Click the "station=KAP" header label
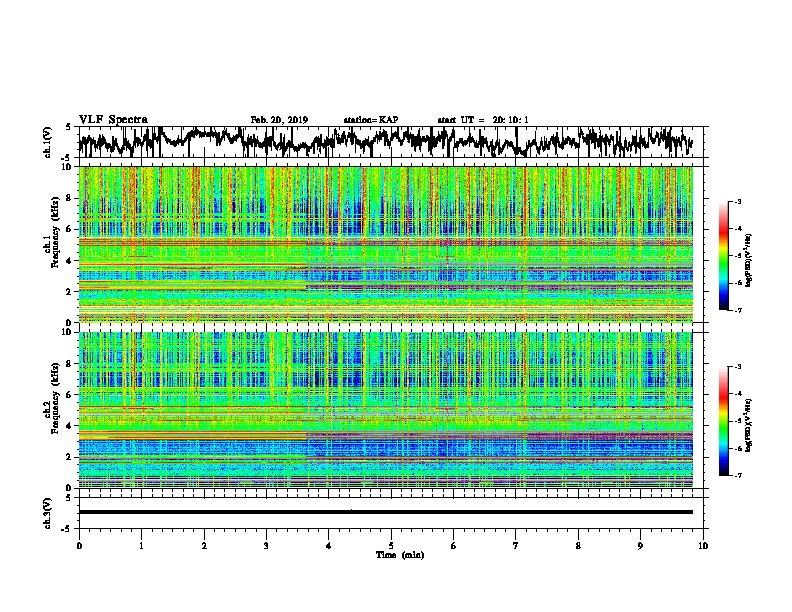The image size is (792, 612). click(x=371, y=120)
